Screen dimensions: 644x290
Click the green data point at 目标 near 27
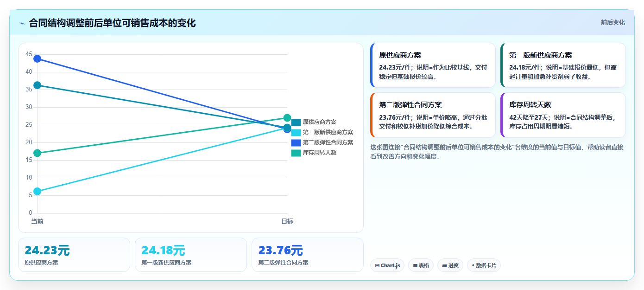(287, 118)
